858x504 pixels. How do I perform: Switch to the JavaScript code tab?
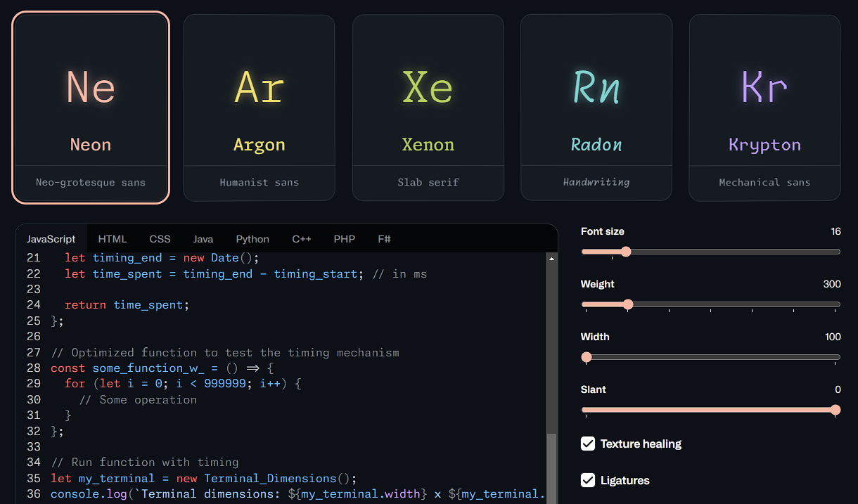51,239
